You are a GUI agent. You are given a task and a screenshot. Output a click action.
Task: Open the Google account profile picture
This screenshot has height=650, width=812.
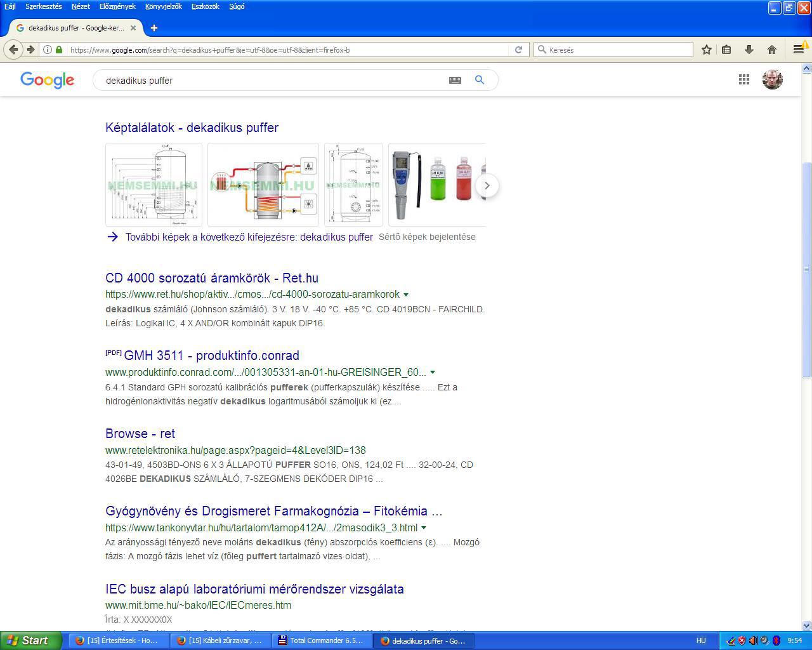tap(772, 79)
